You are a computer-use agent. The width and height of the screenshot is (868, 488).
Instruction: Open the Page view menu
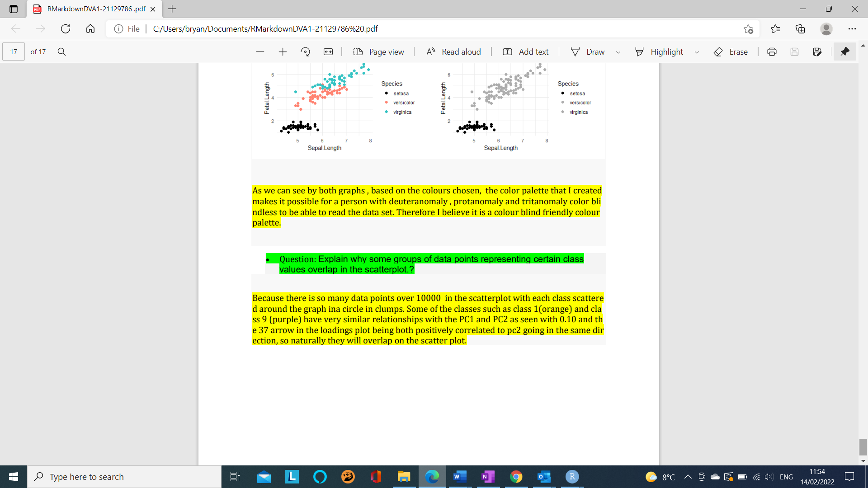click(x=379, y=52)
